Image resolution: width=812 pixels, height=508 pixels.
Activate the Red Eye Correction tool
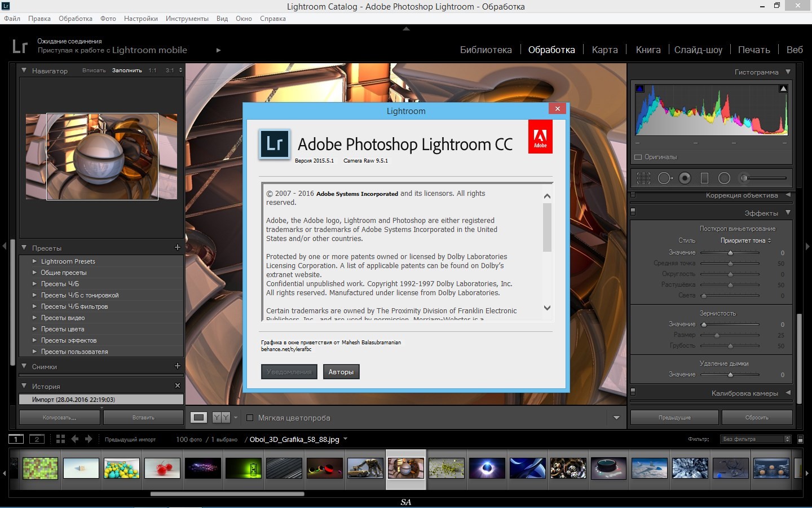tap(685, 178)
